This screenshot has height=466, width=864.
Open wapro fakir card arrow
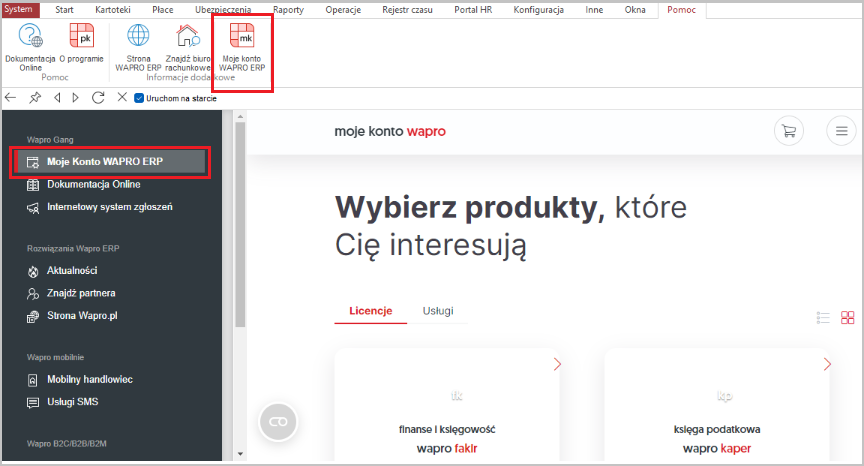557,364
